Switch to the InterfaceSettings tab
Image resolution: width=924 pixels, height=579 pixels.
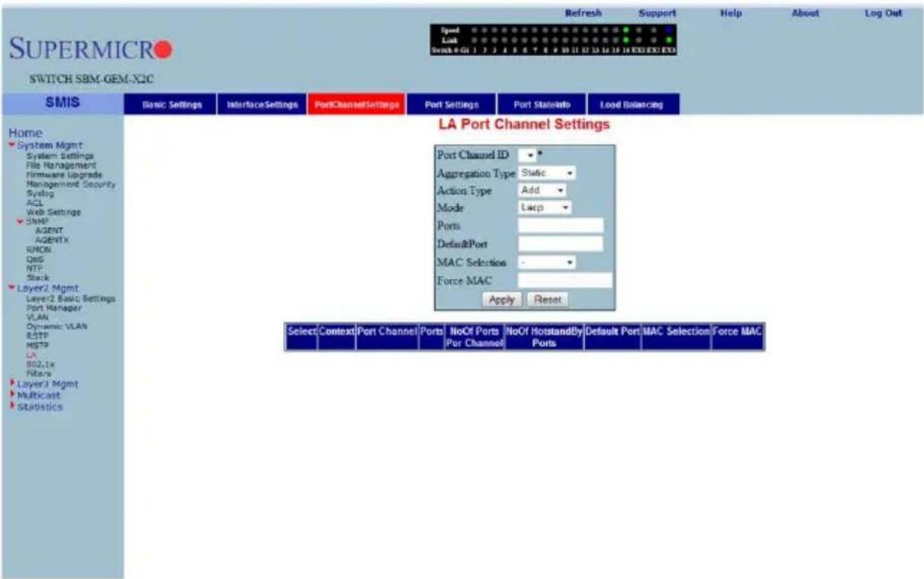pos(261,104)
